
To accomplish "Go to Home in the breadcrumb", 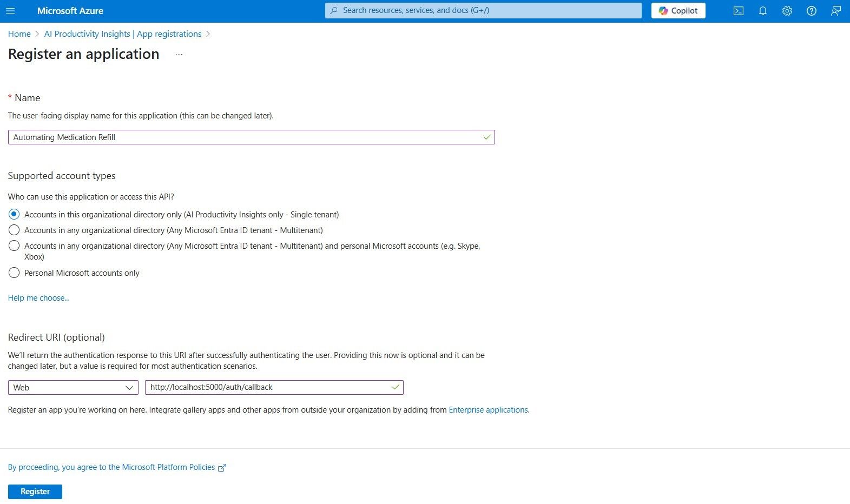I will pyautogui.click(x=19, y=34).
